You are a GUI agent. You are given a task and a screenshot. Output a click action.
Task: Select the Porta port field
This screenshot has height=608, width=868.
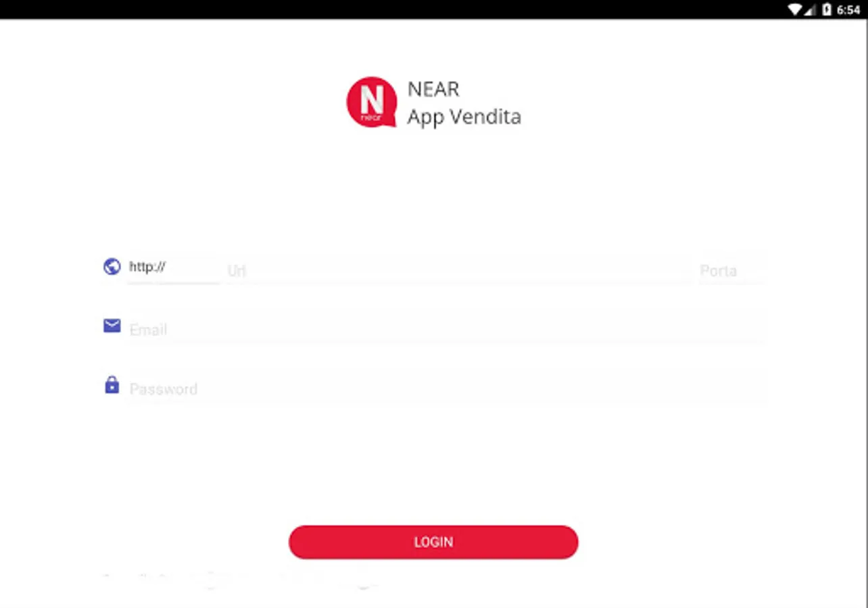coord(729,270)
